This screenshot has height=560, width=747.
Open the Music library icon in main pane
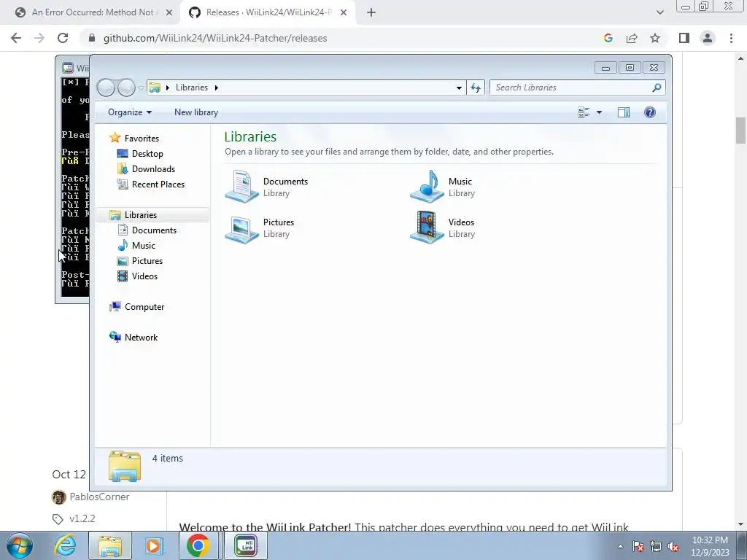point(427,187)
